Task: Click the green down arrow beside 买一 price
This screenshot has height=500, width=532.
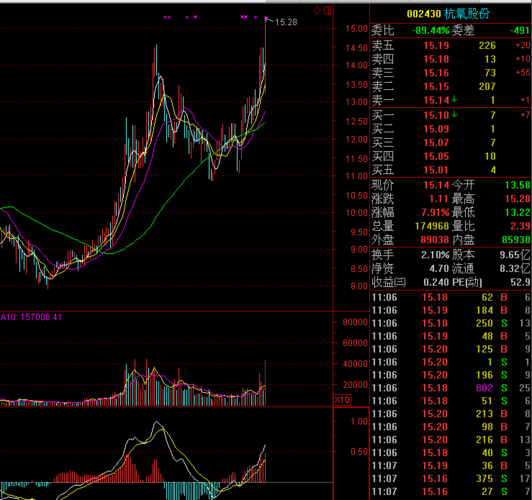Action: [454, 115]
